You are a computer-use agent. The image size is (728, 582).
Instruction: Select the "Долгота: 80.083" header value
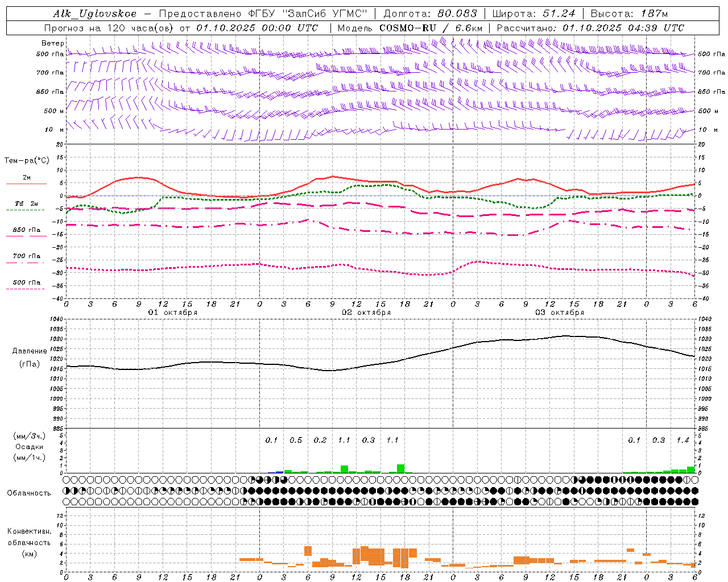click(x=431, y=14)
